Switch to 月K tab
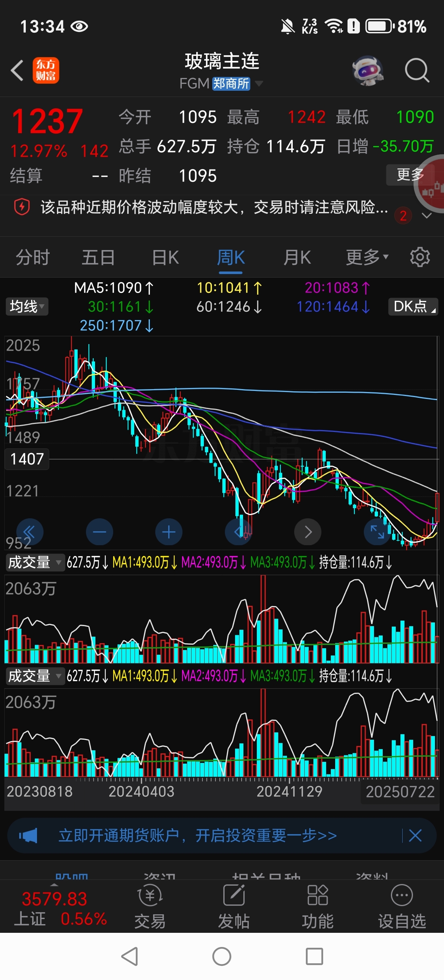 click(297, 257)
